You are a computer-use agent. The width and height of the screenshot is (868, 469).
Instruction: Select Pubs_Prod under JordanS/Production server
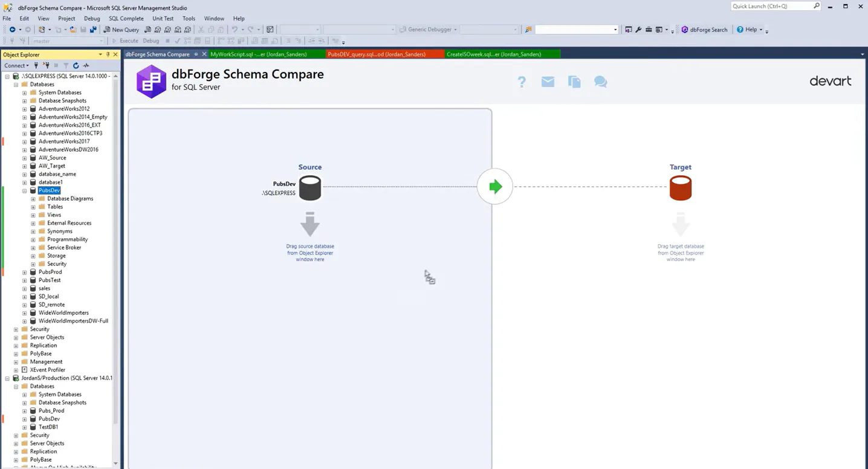click(x=51, y=411)
